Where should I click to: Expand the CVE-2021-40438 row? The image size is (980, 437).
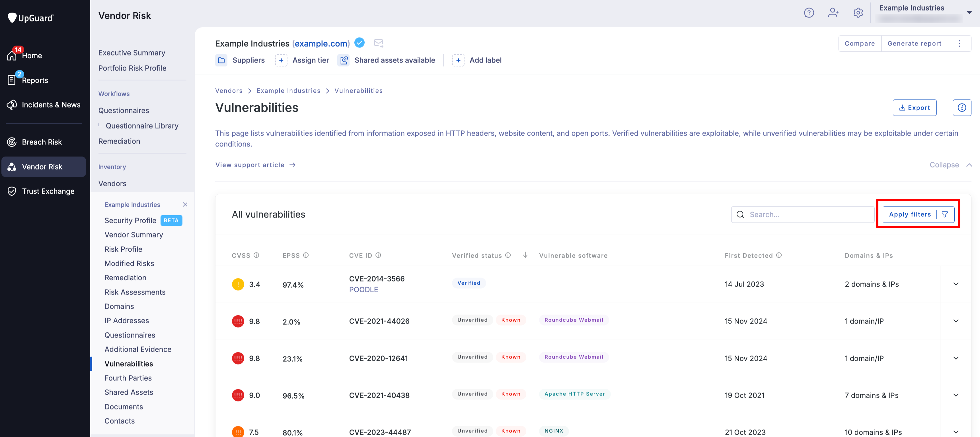tap(956, 395)
